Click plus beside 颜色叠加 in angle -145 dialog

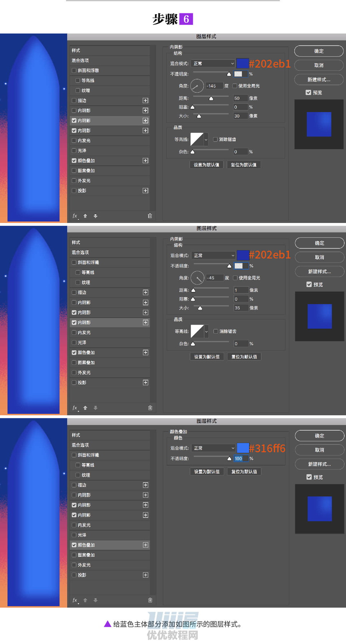pos(145,161)
